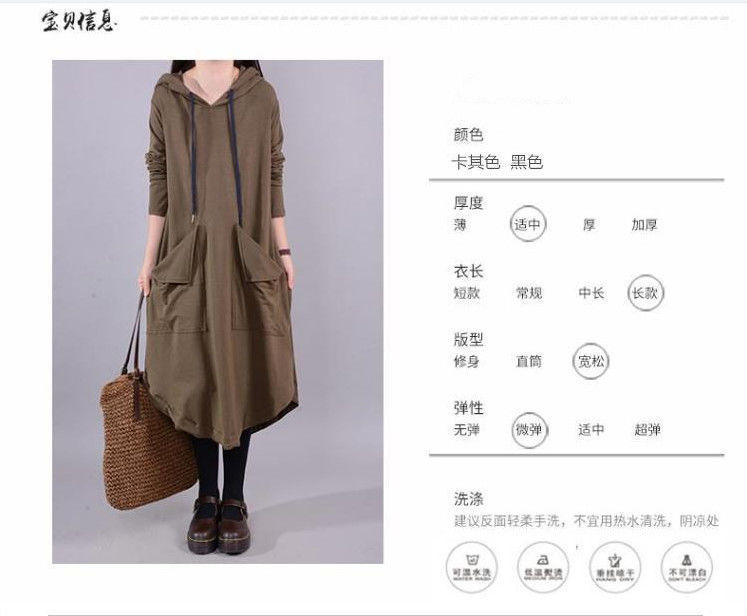Click the low-temperature iron (低温熨烫) icon
The width and height of the screenshot is (747, 616).
click(543, 567)
